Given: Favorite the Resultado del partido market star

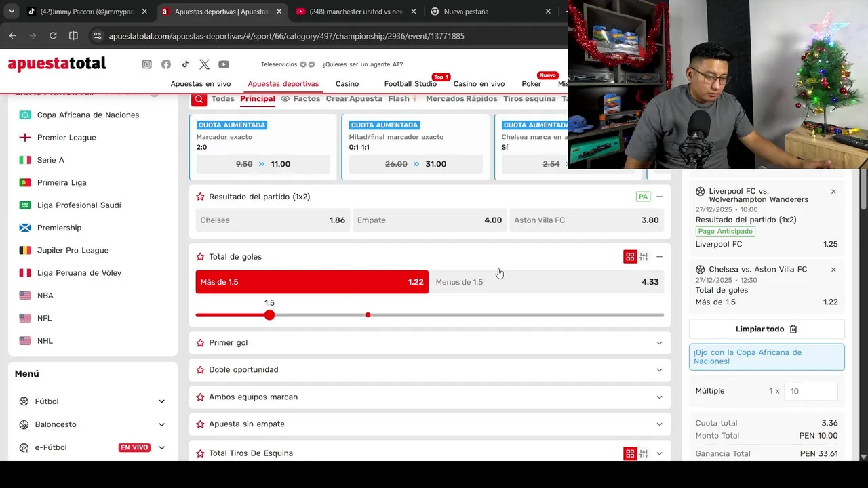Looking at the screenshot, I should pyautogui.click(x=200, y=197).
